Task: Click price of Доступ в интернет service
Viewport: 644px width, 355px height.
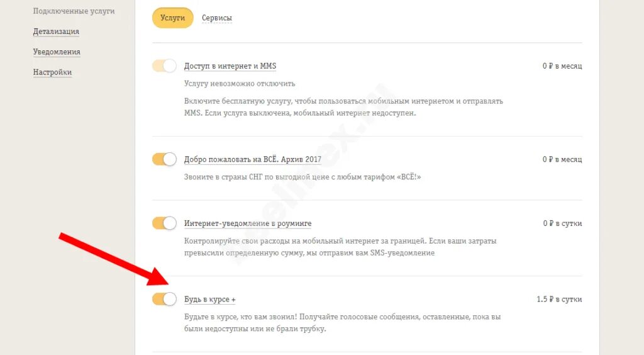Action: [562, 66]
